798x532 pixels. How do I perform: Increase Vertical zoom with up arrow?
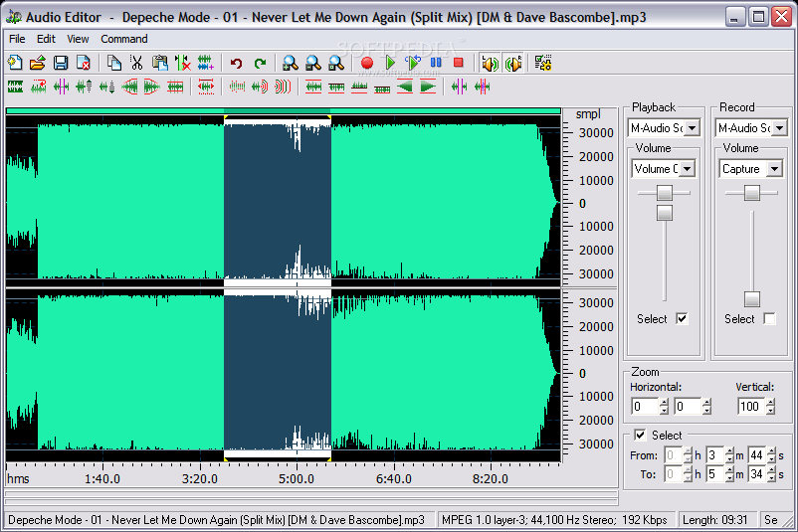tap(770, 403)
